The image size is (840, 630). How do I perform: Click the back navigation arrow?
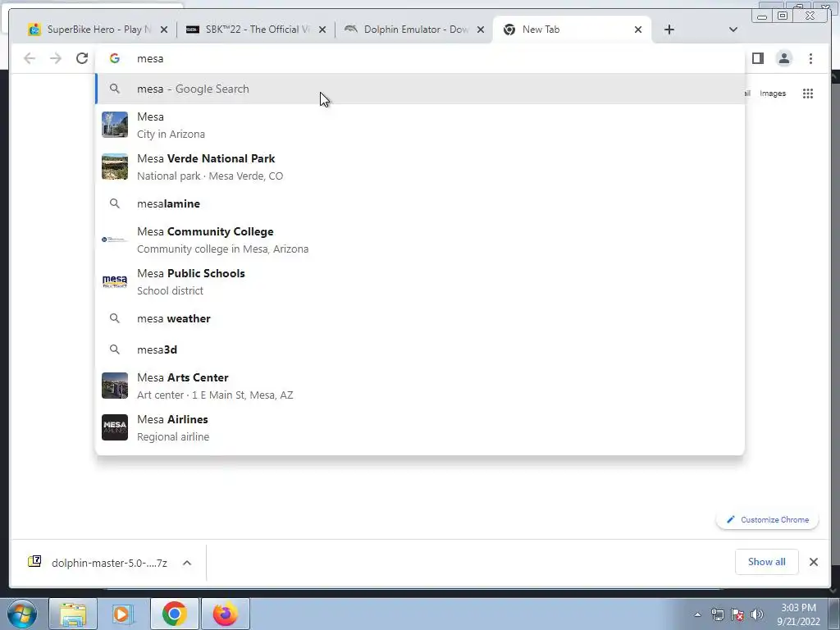pyautogui.click(x=30, y=58)
